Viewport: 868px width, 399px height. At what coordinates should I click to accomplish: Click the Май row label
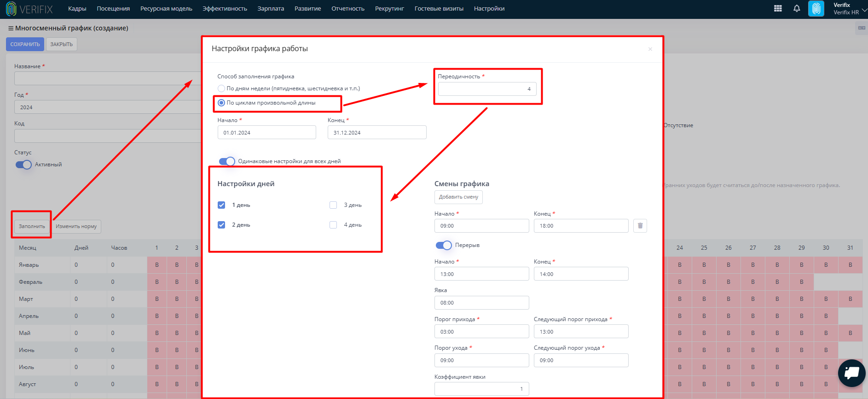(x=24, y=333)
